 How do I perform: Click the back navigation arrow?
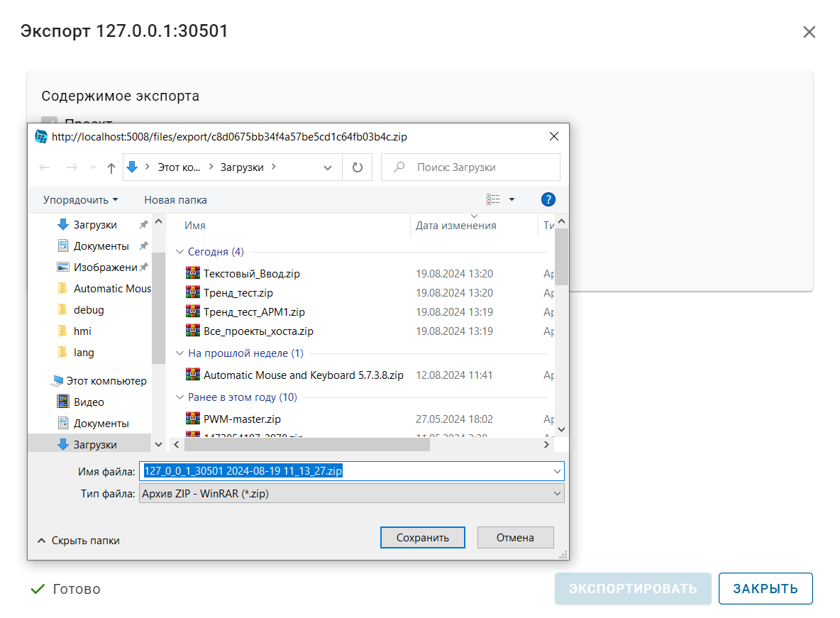pos(44,167)
